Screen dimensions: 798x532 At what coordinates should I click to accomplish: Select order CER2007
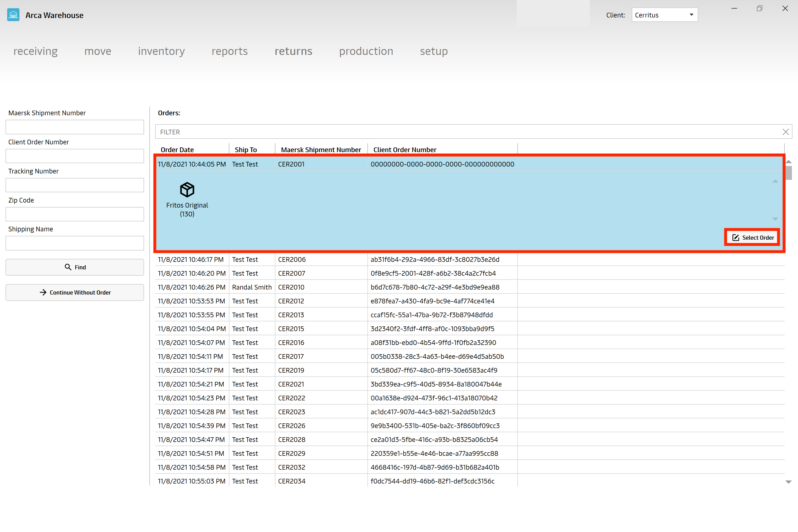click(x=470, y=273)
